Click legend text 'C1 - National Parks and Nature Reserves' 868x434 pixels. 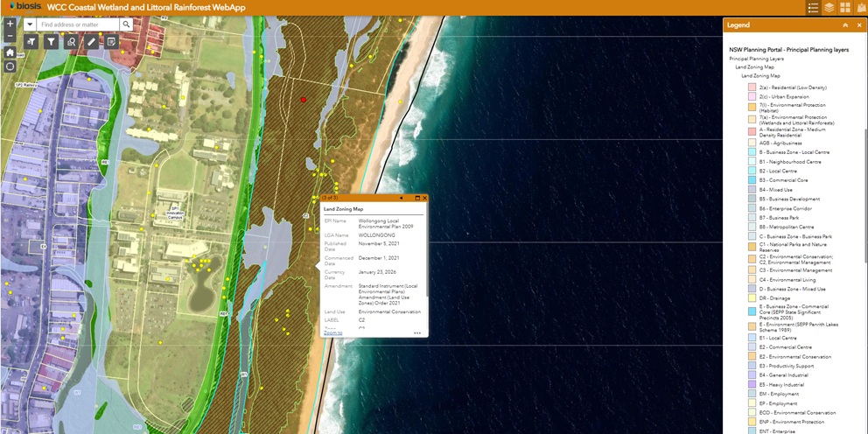click(794, 247)
